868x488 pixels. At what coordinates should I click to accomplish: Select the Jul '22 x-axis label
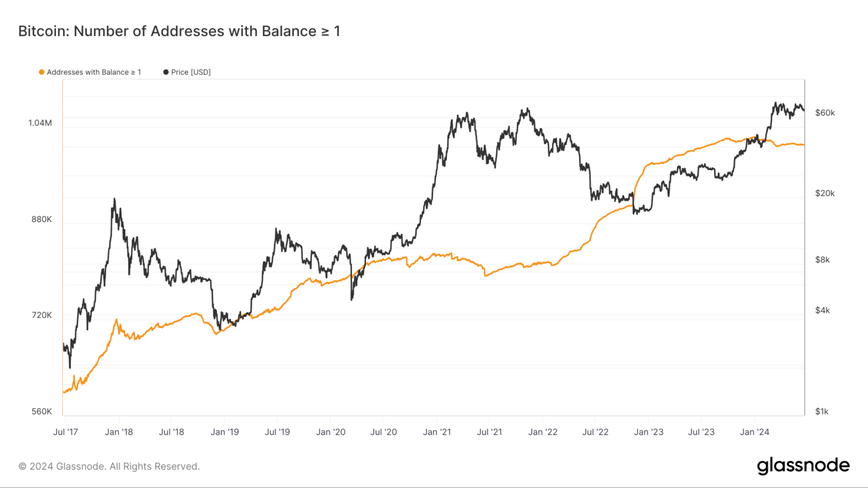[596, 432]
